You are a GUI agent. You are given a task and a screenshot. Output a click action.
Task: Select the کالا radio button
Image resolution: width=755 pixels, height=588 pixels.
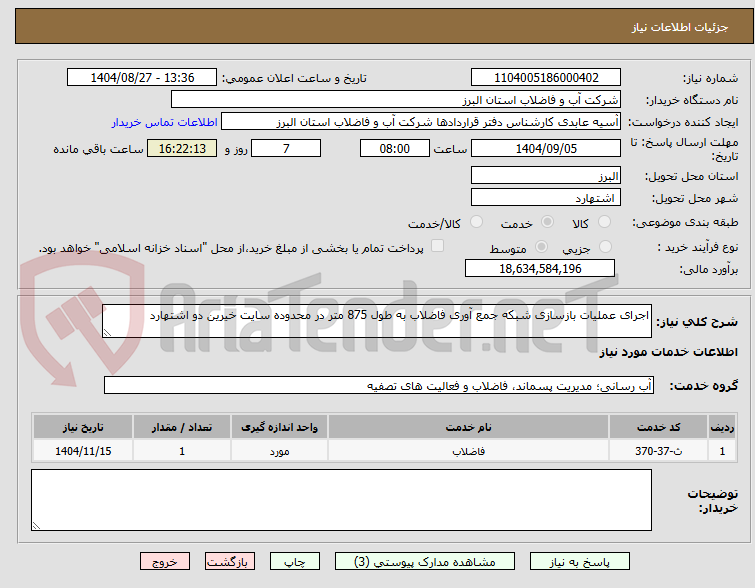coord(604,222)
